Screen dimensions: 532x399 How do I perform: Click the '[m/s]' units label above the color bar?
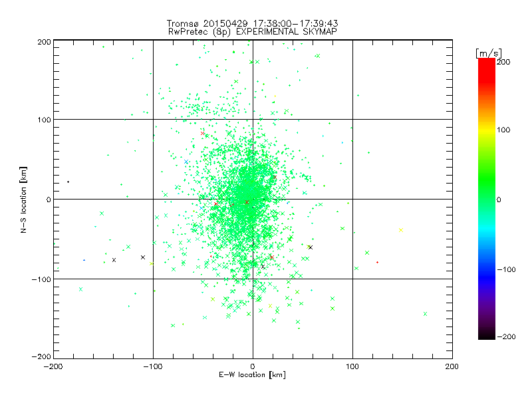tap(489, 53)
